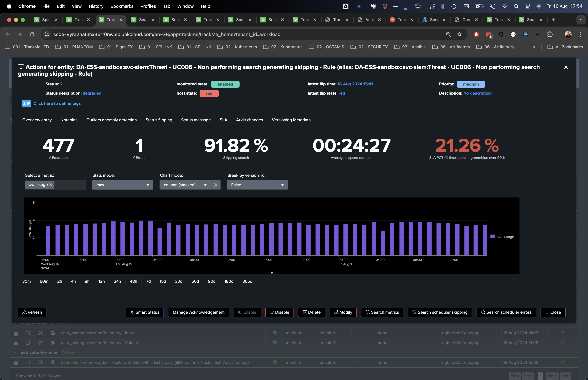Screen dimensions: 588x380
Task: Switch to the Status flipping tab
Action: 159,120
